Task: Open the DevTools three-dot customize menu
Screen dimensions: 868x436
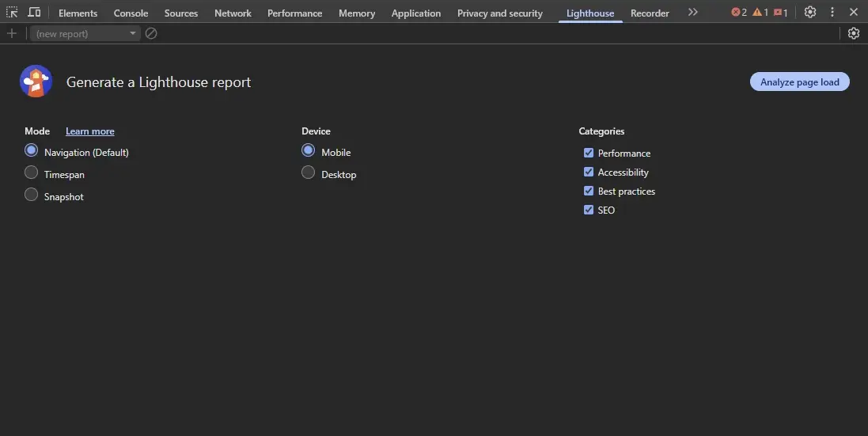Action: 832,13
